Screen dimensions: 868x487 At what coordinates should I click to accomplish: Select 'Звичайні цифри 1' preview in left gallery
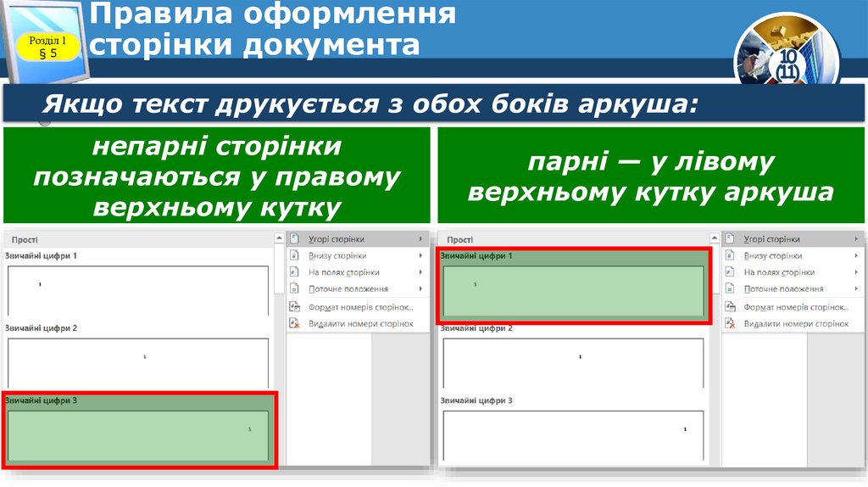pos(138,290)
